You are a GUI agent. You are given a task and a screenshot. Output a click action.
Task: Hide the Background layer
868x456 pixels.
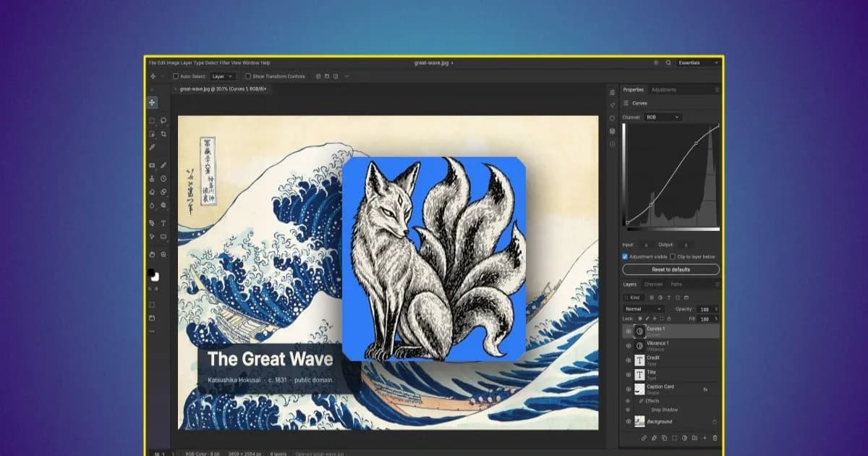628,421
